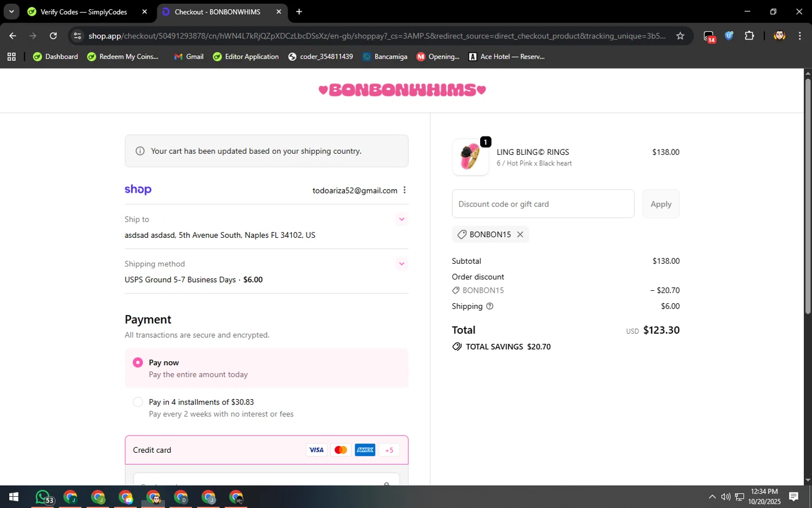
Task: Open Gmail bookmark
Action: [x=189, y=56]
